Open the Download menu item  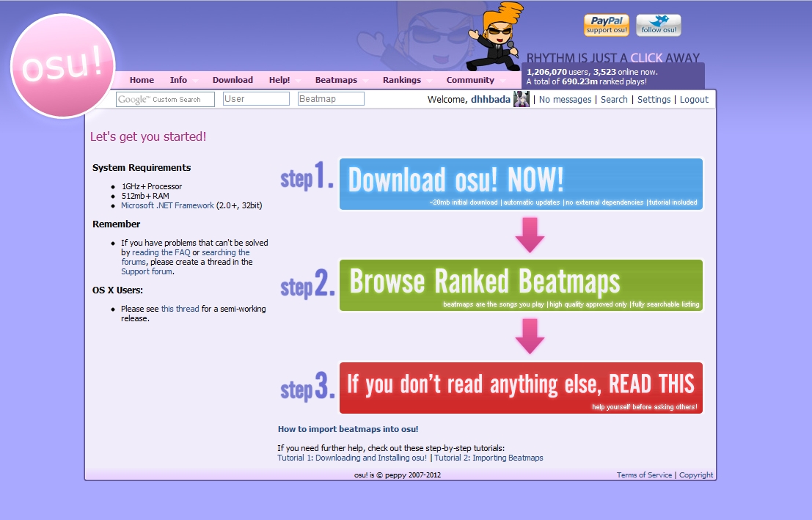pos(233,80)
